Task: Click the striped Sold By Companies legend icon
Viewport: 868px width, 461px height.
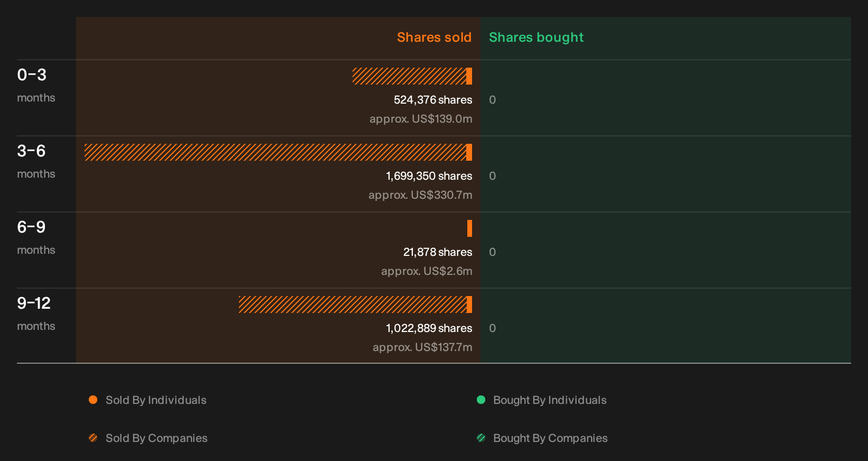Action: pos(93,438)
